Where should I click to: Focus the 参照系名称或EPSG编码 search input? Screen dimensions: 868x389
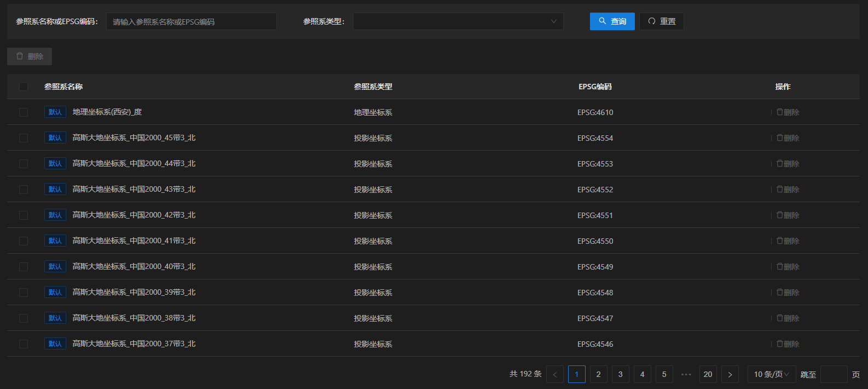pyautogui.click(x=191, y=21)
